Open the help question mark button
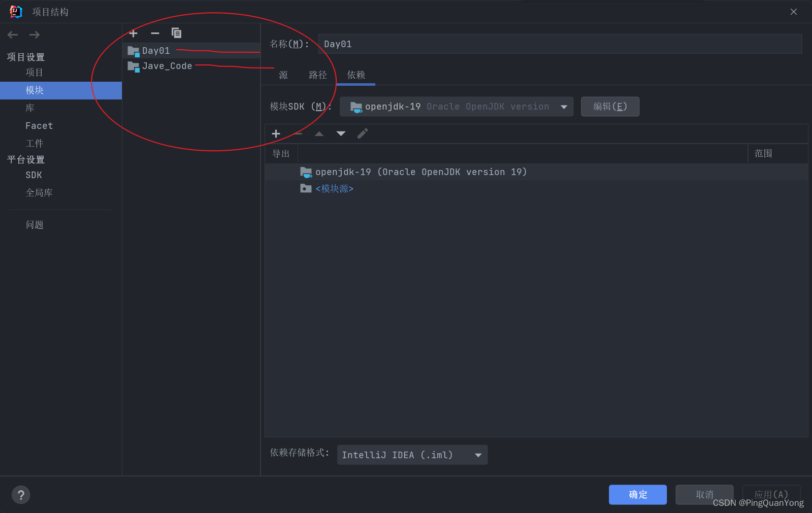The width and height of the screenshot is (812, 513). [x=21, y=495]
